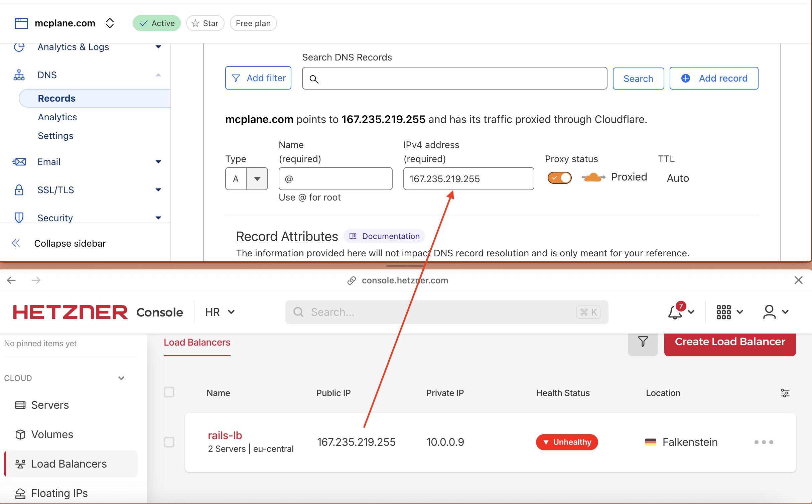This screenshot has width=812, height=504.
Task: Click the Search button for DNS records
Action: point(638,78)
